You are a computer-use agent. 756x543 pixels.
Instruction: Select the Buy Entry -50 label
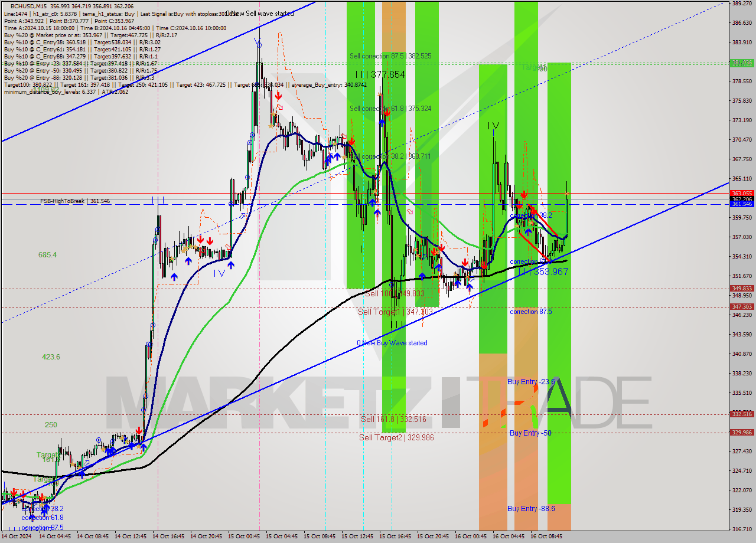530,433
